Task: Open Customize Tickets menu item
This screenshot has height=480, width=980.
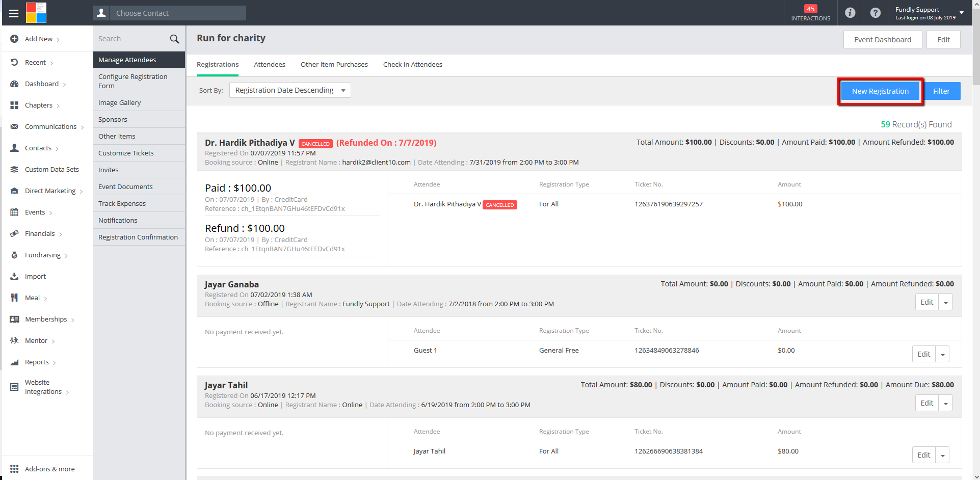Action: click(x=139, y=153)
